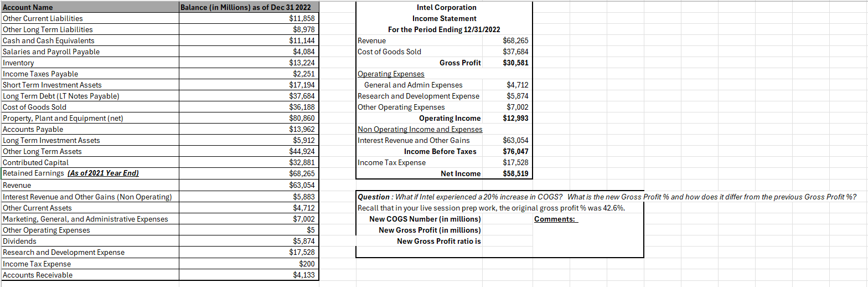Click 'Research and Development Expense' in account list
Screen dimensions: 868x287
click(x=90, y=252)
